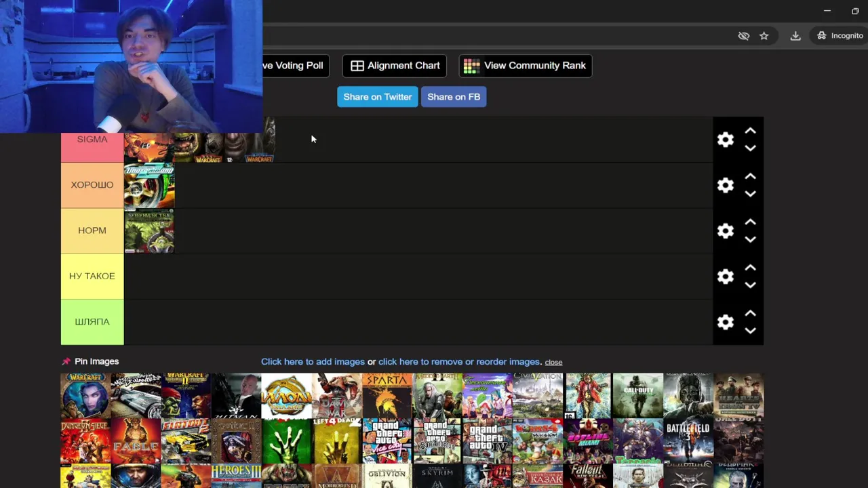Viewport: 868px width, 488px height.
Task: Select Fable cover
Action: click(x=136, y=441)
